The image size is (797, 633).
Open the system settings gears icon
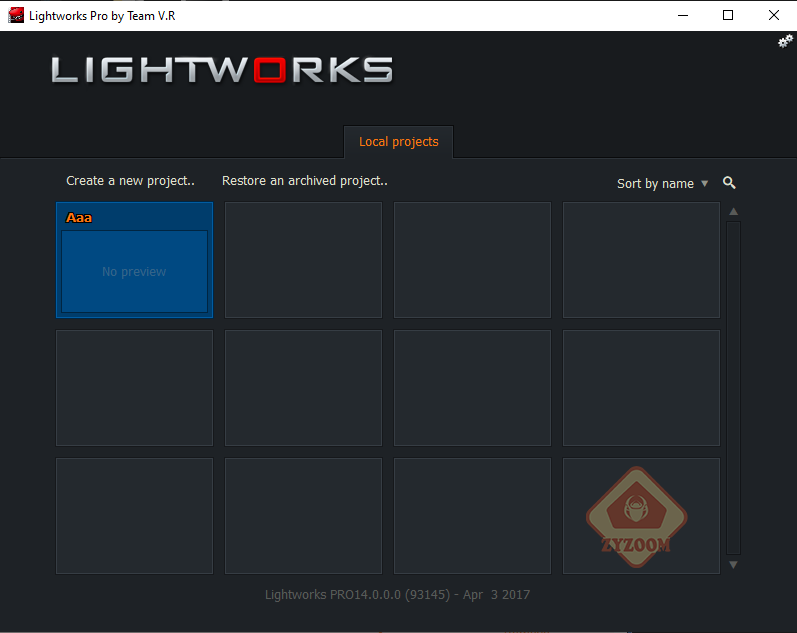(x=785, y=41)
